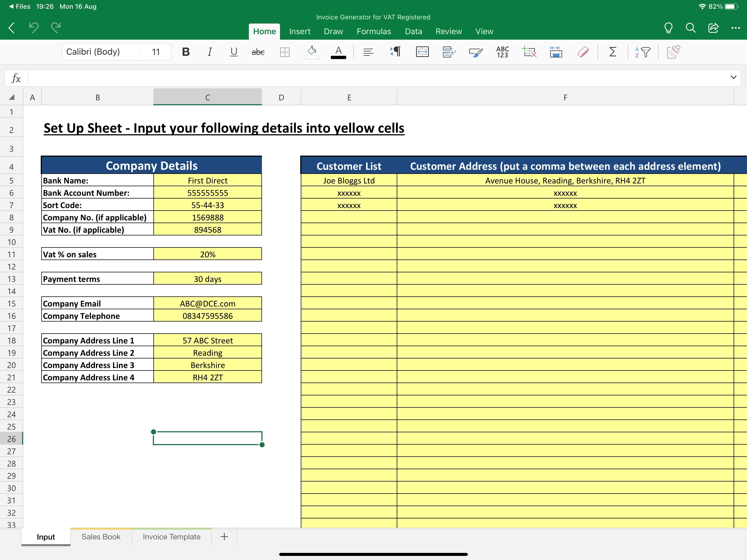
Task: Select the Format Painter brush icon
Action: [475, 52]
